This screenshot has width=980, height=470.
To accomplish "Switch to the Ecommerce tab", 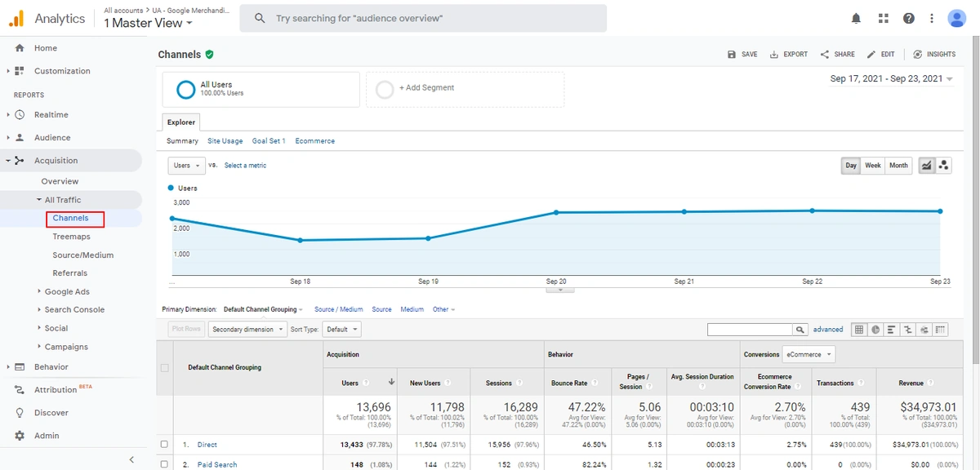I will [x=314, y=140].
